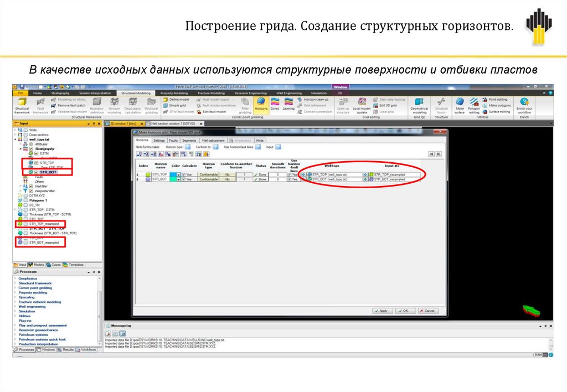Select the Models tab below Input pane
Viewport: 567px width, 392px height.
click(36, 265)
